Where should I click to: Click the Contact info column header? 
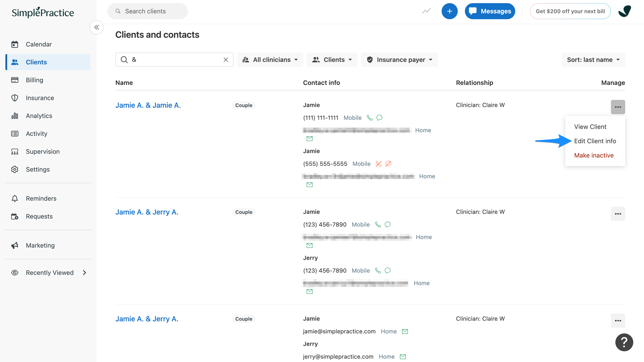coord(322,83)
